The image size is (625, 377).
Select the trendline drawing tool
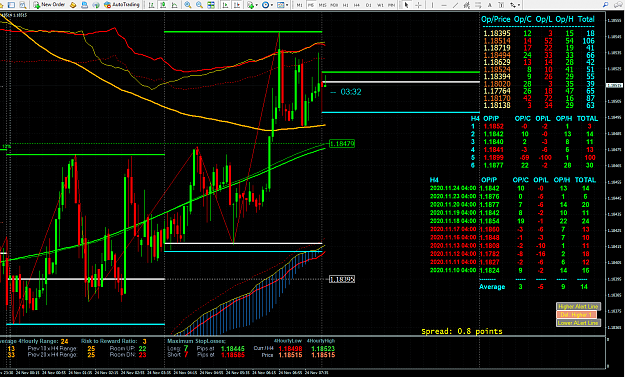[x=455, y=5]
